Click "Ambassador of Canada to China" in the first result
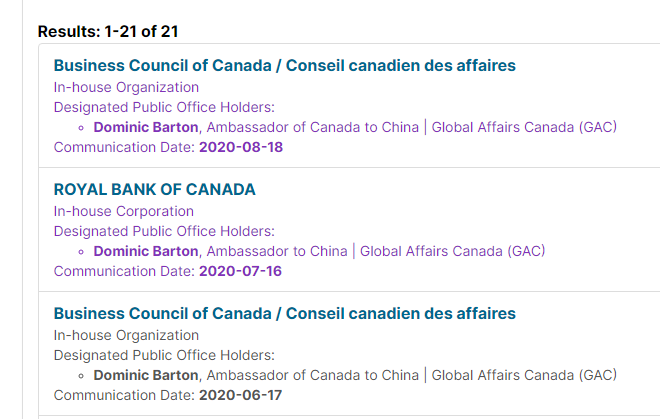This screenshot has width=660, height=419. click(313, 127)
